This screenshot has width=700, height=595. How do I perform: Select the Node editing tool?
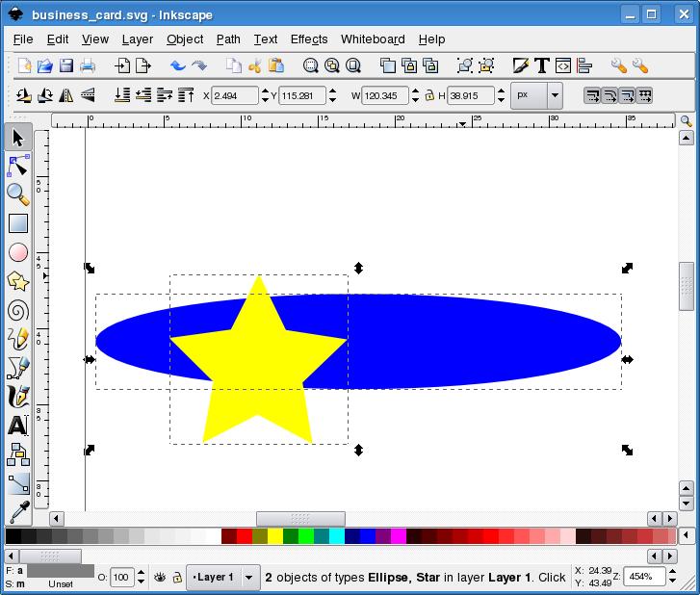tap(17, 165)
